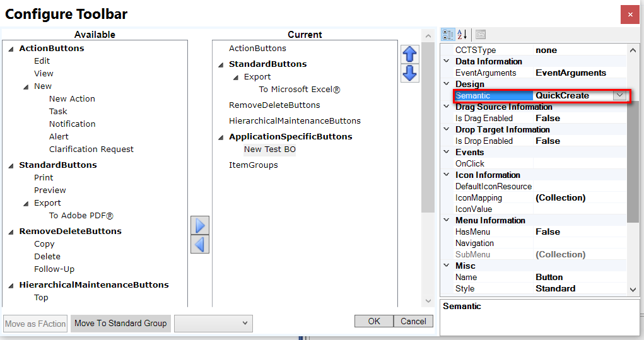Open the Semantic value dropdown arrow

pos(619,95)
